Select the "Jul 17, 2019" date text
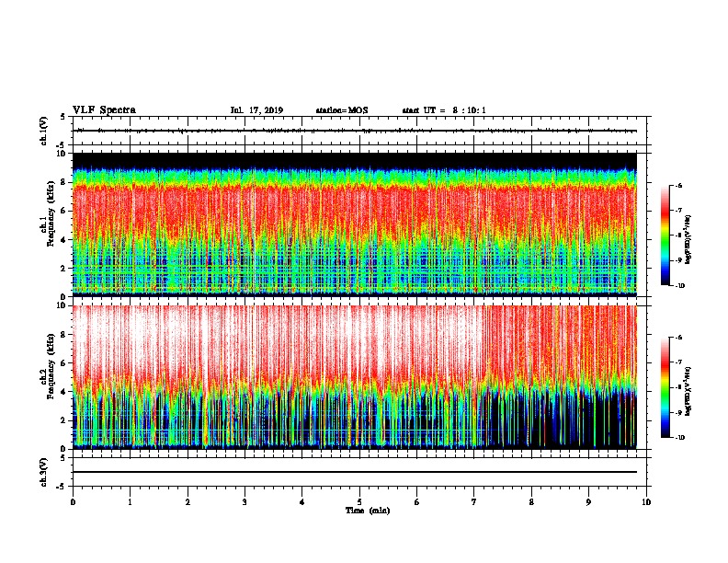The width and height of the screenshot is (728, 563). pos(256,110)
